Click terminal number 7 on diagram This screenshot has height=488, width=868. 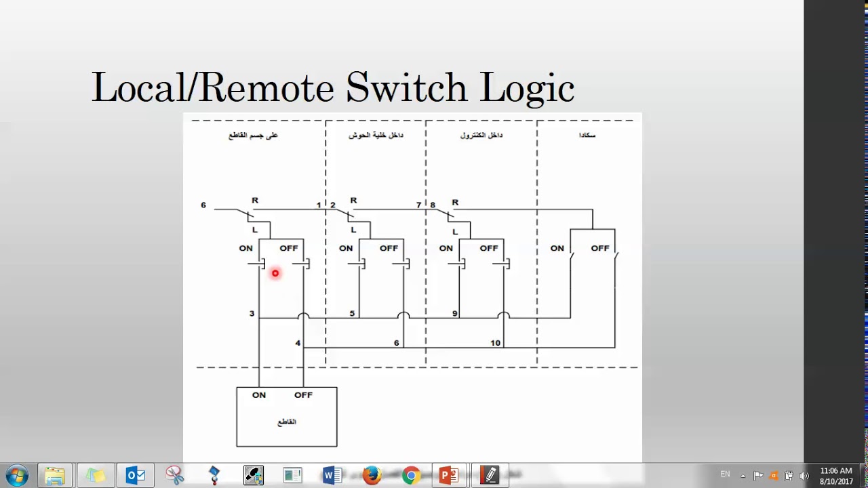point(418,205)
